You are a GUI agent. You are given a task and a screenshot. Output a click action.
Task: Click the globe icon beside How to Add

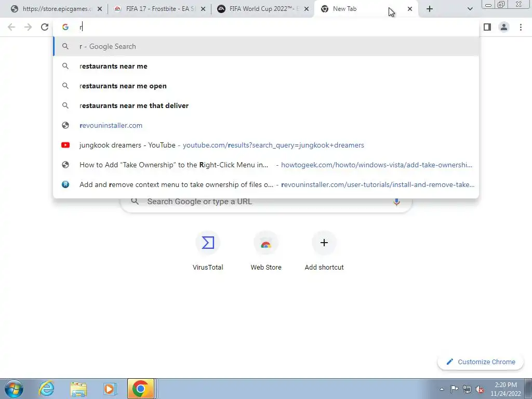(x=65, y=165)
